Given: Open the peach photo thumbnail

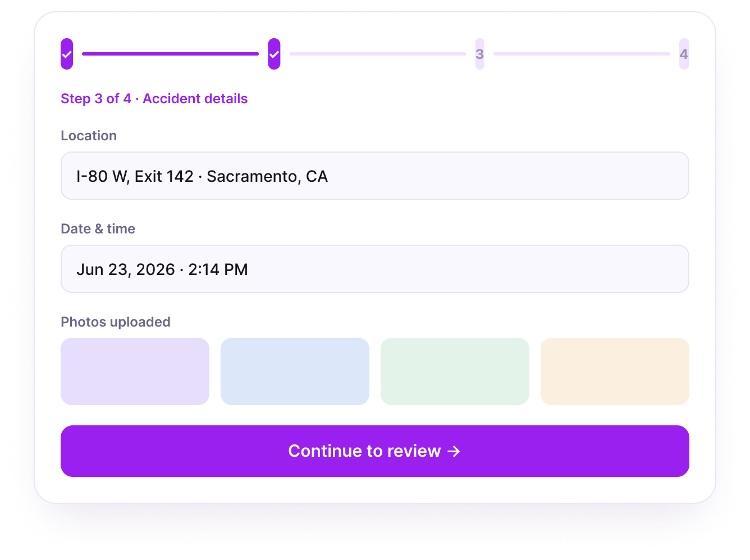Looking at the screenshot, I should [615, 371].
